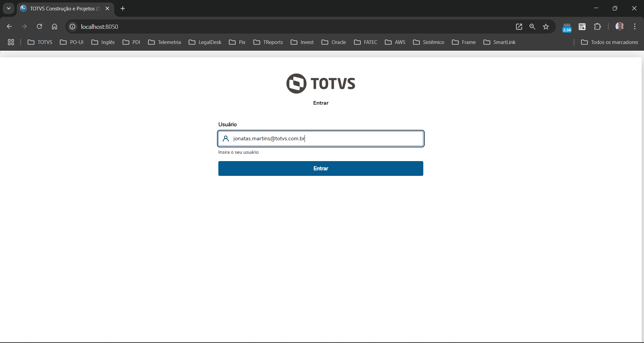View site information for localhost

(72, 27)
